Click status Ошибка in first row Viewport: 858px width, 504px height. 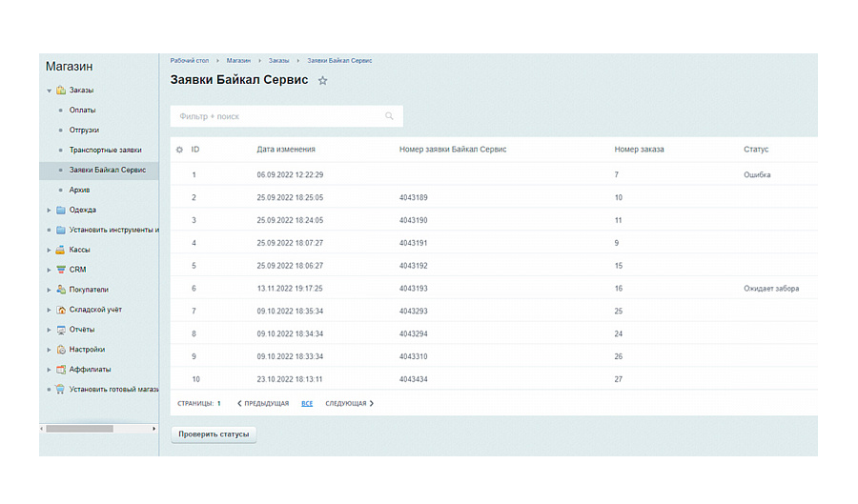(x=757, y=175)
